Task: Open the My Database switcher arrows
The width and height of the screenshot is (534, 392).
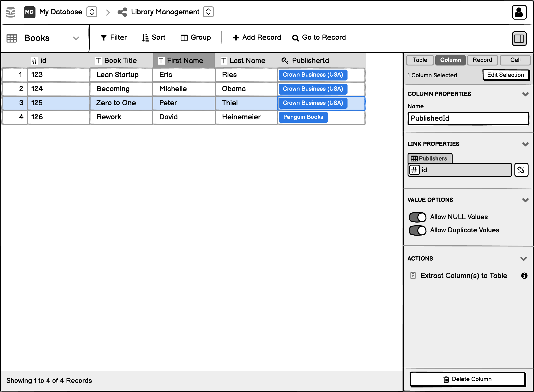Action: click(x=92, y=12)
